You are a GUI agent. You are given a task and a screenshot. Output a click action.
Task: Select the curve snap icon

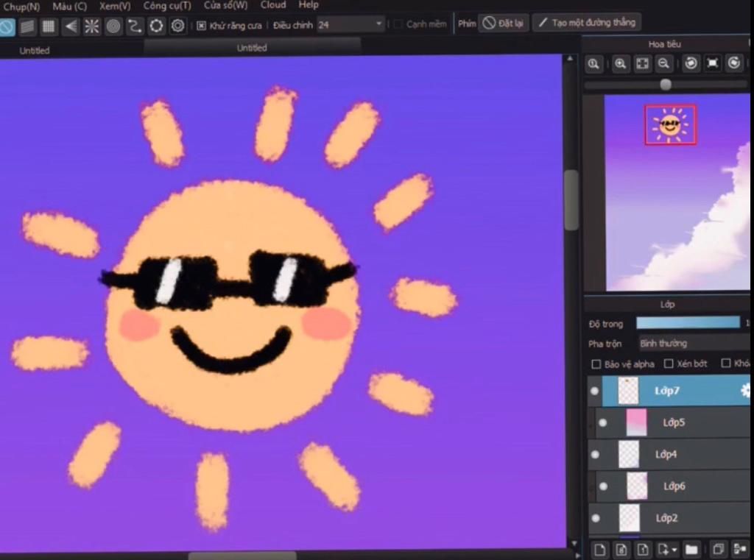135,26
